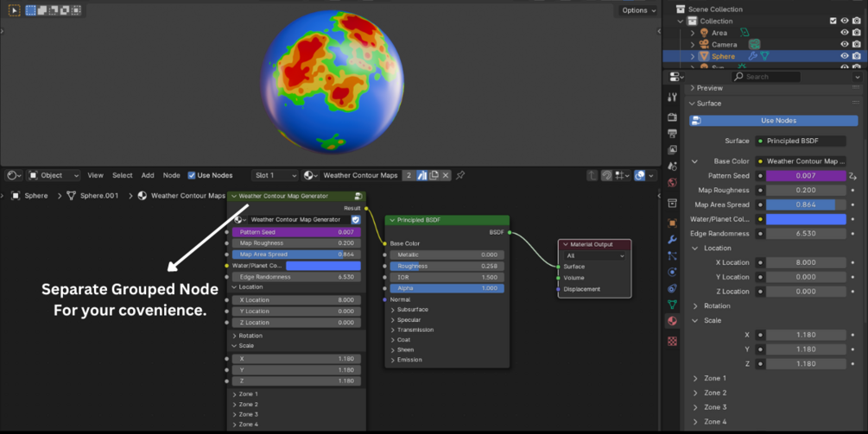
Task: Click the Camera data icon in outliner
Action: (754, 44)
